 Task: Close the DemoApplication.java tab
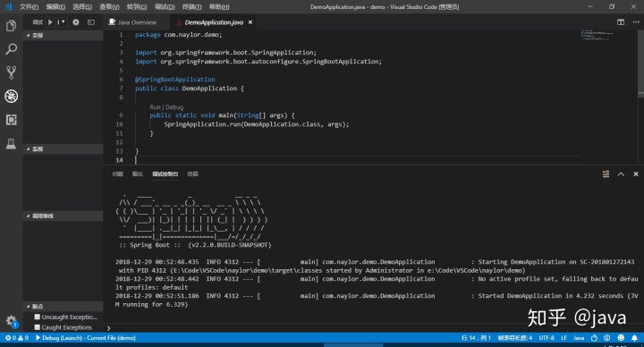(250, 22)
